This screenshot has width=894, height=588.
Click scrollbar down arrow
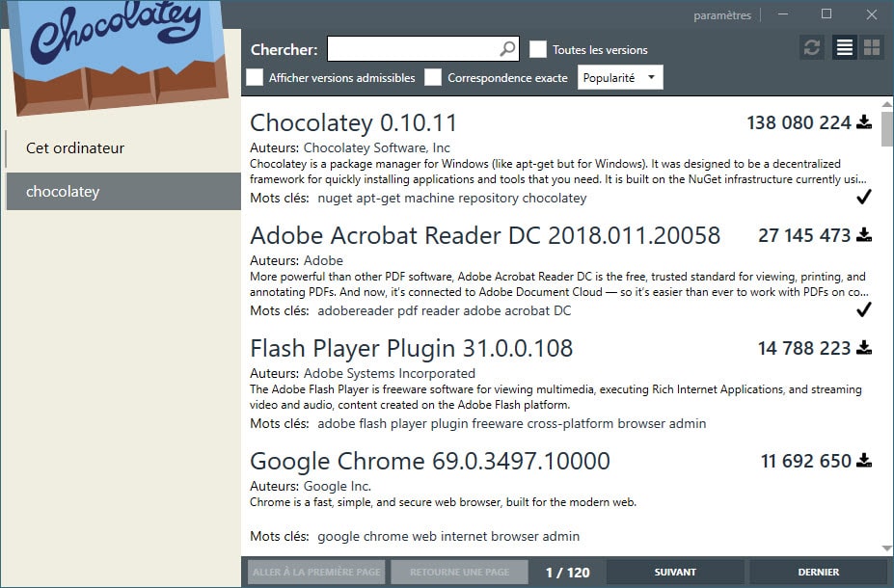pos(886,548)
